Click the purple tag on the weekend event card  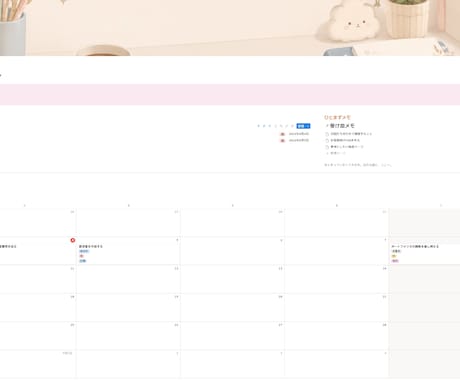[x=395, y=261]
